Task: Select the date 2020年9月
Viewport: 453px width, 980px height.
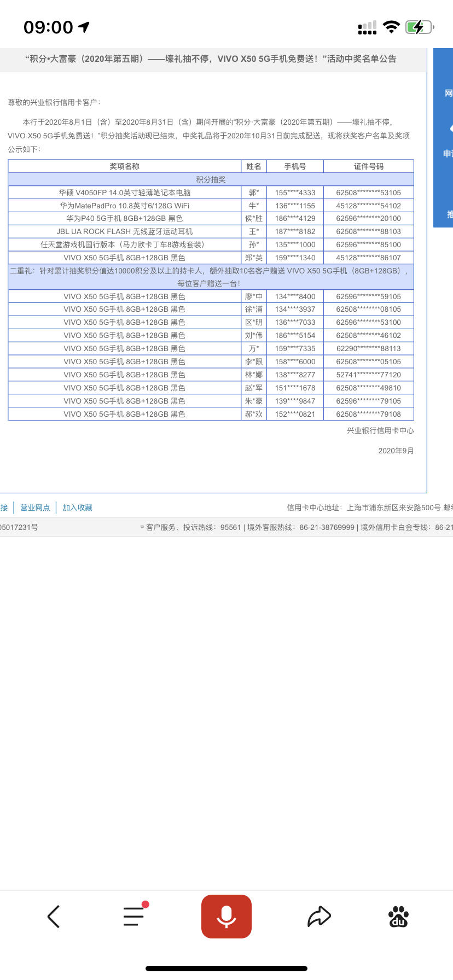Action: click(396, 451)
